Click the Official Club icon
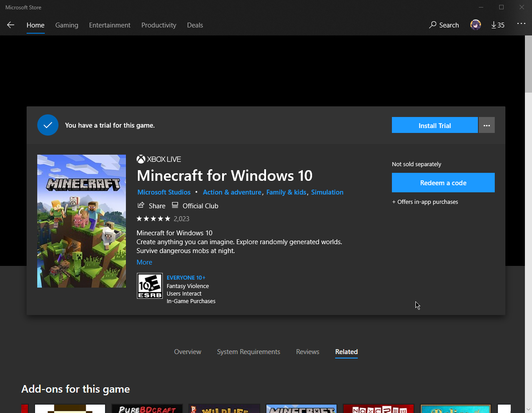This screenshot has height=413, width=532. [175, 205]
